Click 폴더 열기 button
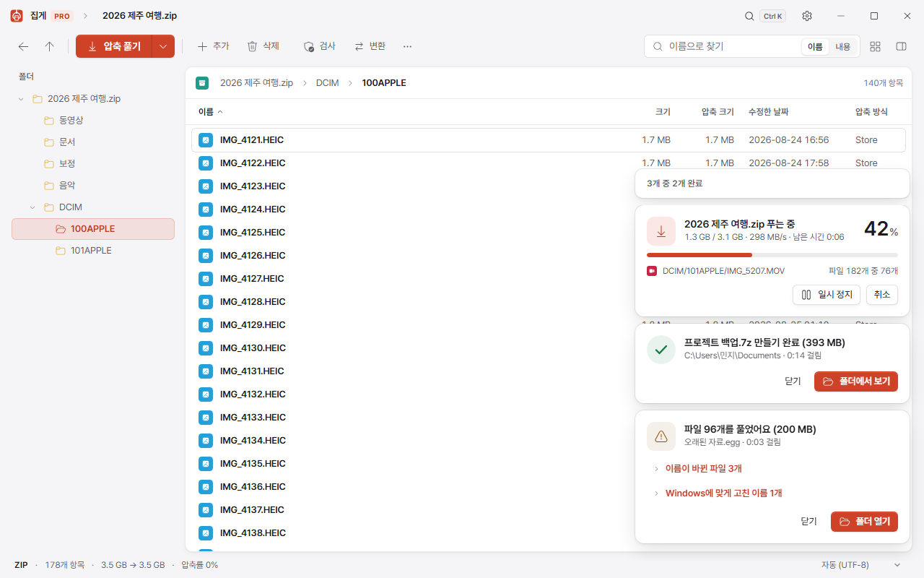The height and width of the screenshot is (578, 924). click(864, 522)
